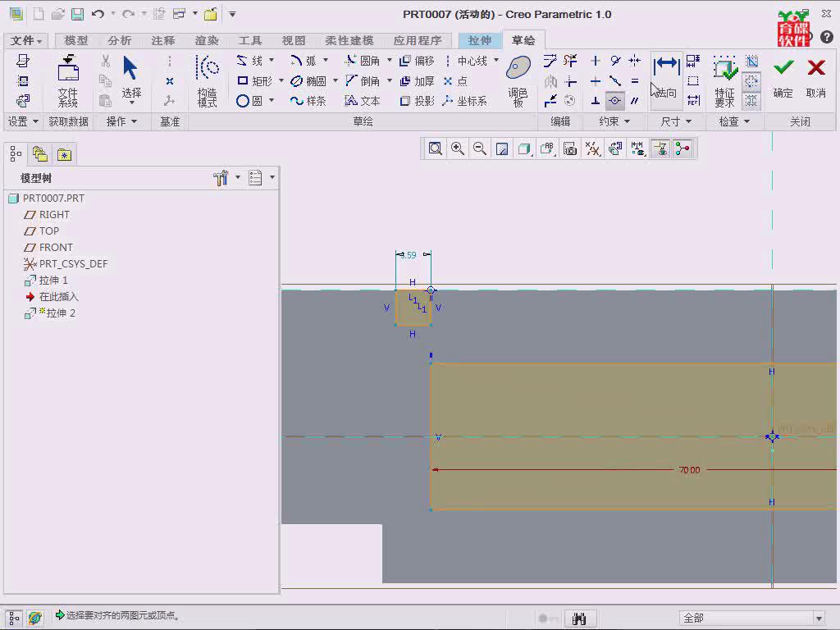This screenshot has height=630, width=840.
Task: Apply the equal constraint icon
Action: (635, 81)
